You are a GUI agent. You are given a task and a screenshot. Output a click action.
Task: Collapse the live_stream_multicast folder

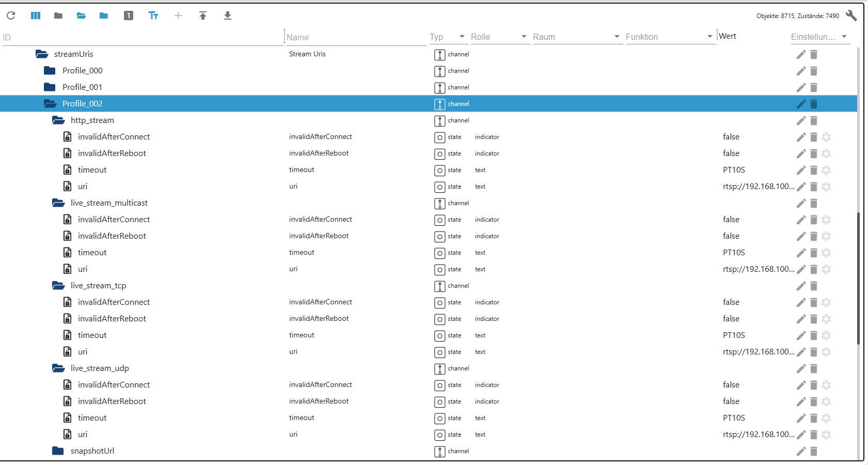pos(58,203)
